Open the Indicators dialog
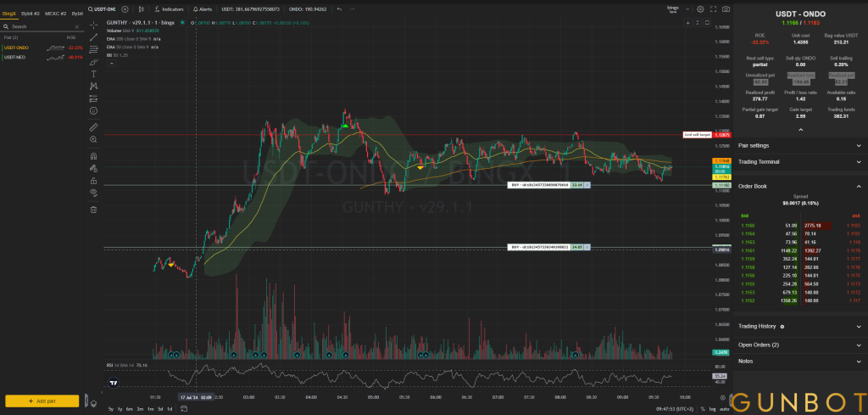 (x=170, y=8)
